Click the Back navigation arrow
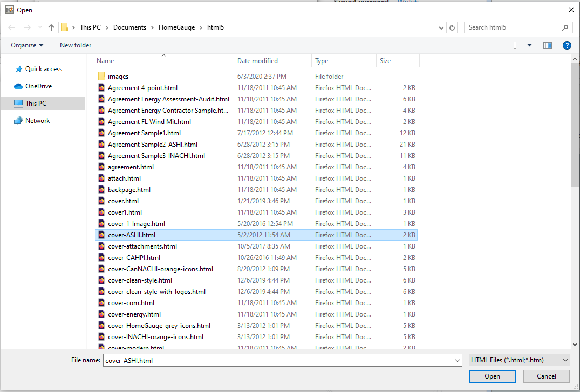 click(11, 27)
